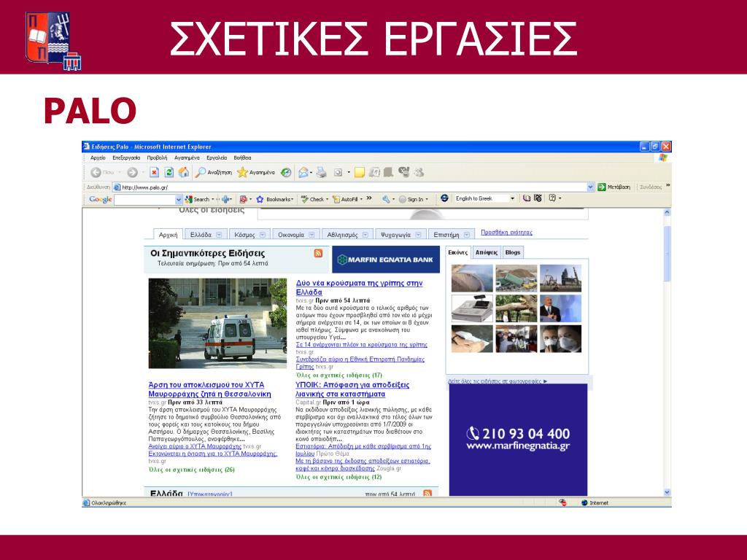
Task: Switch to the Απόψεις tab
Action: pos(487,252)
